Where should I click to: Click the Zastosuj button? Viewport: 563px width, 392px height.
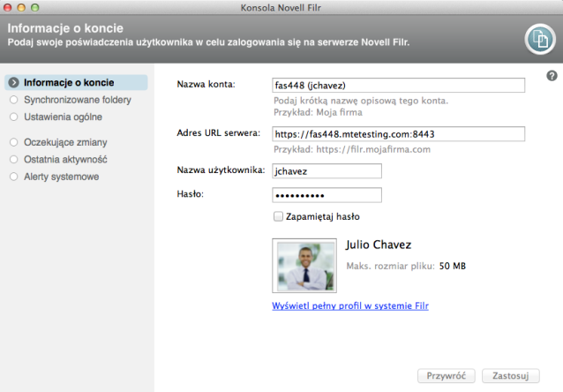(511, 376)
